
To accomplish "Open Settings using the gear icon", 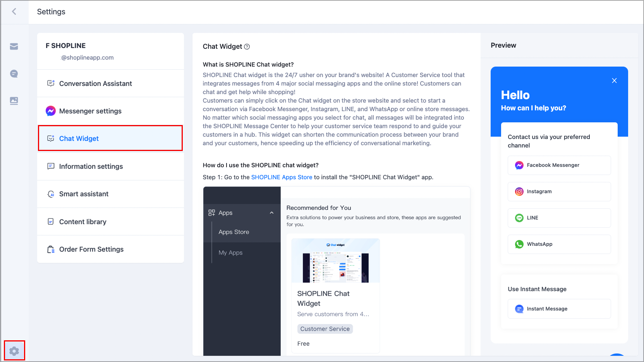I will [14, 350].
